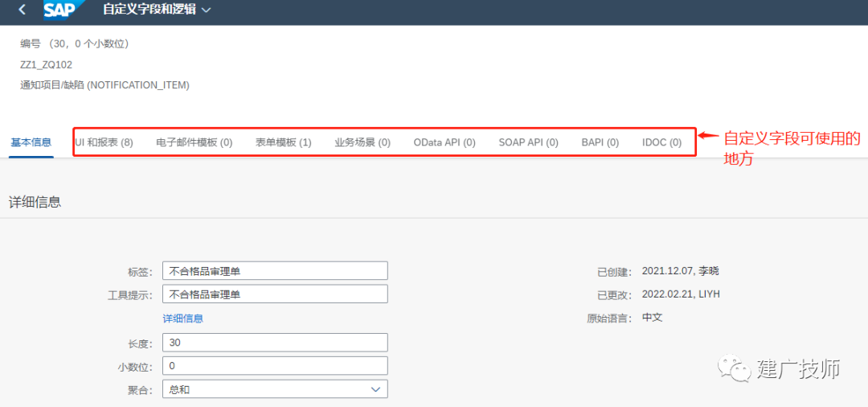The height and width of the screenshot is (407, 868).
Task: Open the 业务场景 (0) tab
Action: [362, 142]
